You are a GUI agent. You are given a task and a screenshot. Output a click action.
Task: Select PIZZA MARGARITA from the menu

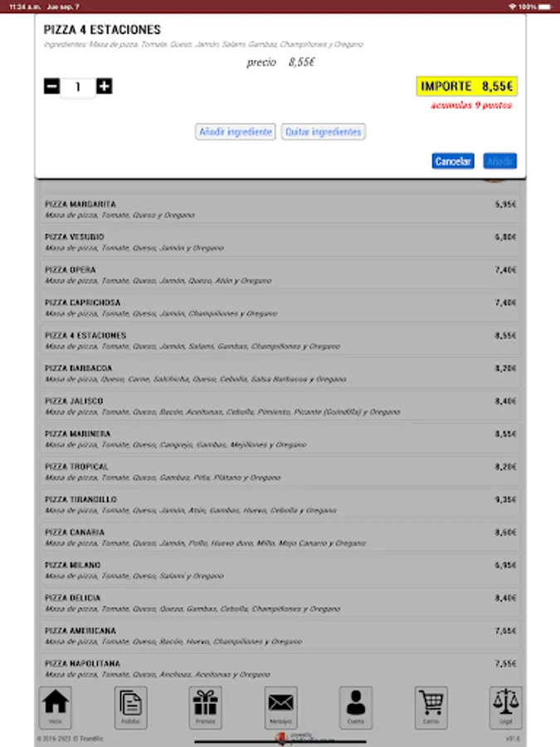(x=280, y=207)
